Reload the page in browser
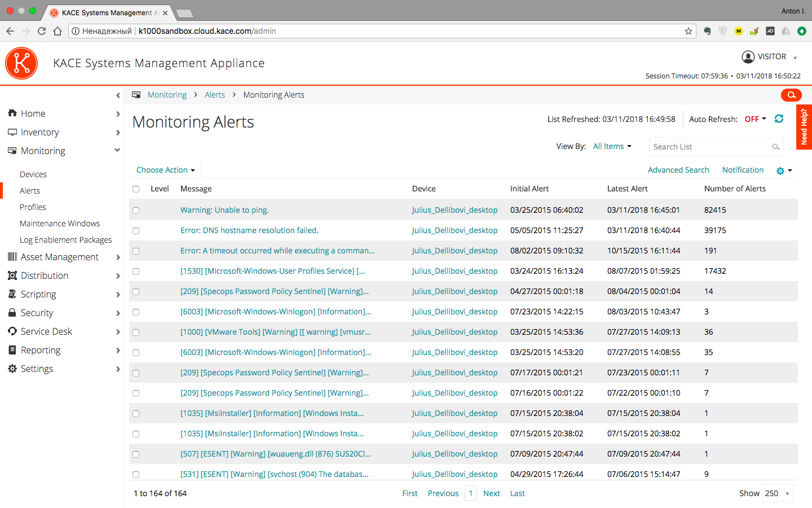 pyautogui.click(x=42, y=31)
